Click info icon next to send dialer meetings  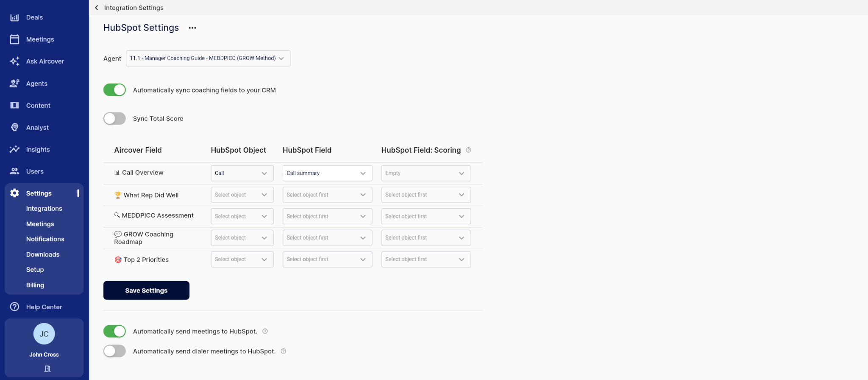284,351
